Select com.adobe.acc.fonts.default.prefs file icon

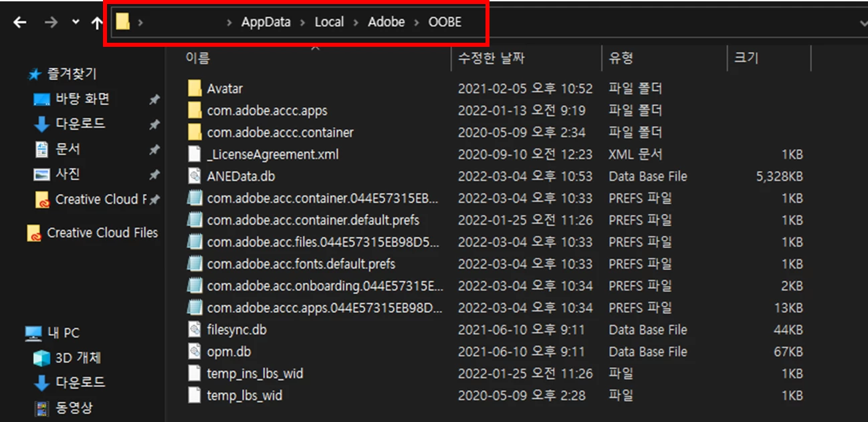click(x=195, y=264)
